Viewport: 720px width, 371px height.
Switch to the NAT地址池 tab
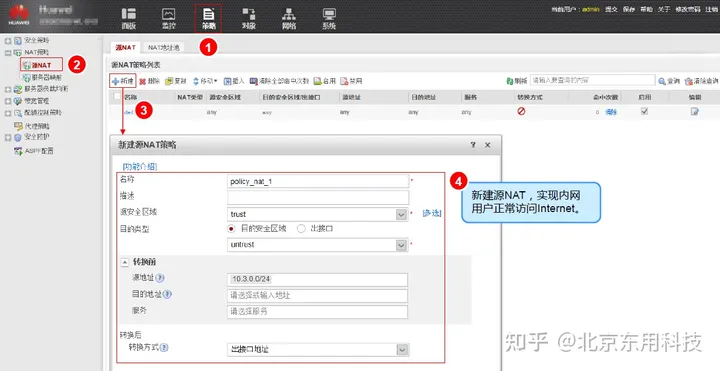point(163,47)
